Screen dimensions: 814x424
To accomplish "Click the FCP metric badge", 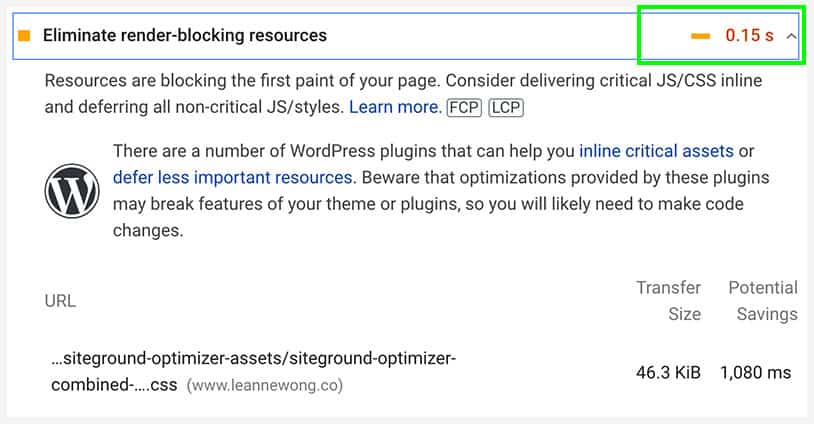I will 465,107.
